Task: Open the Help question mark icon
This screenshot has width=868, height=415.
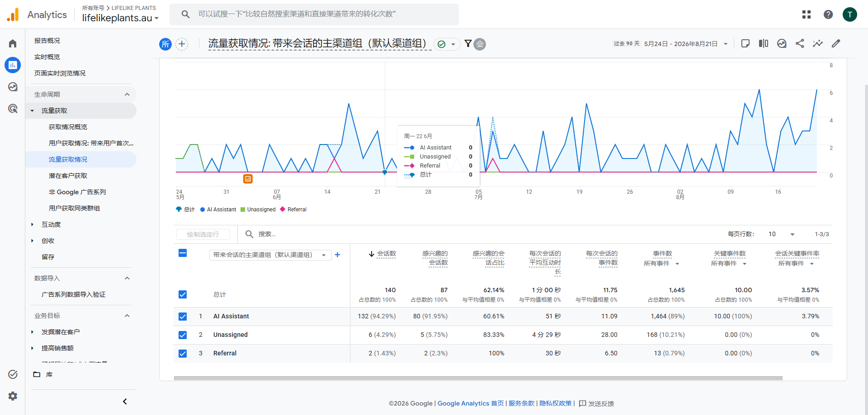Action: [x=828, y=14]
